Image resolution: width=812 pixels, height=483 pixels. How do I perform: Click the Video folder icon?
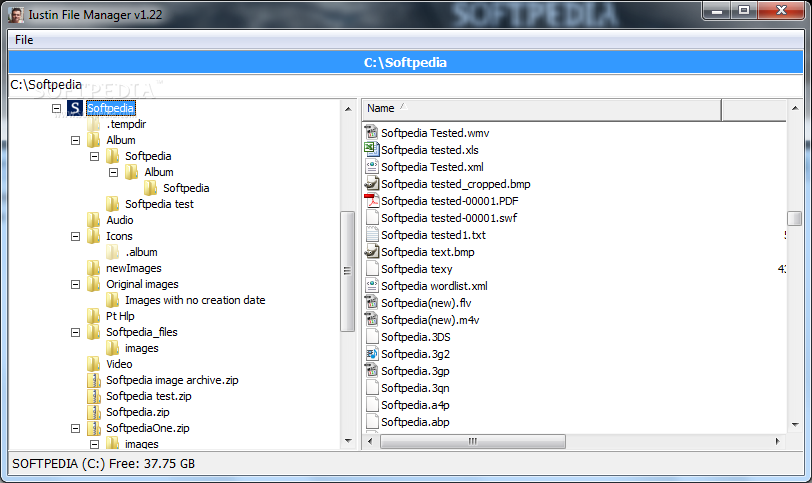pos(94,364)
